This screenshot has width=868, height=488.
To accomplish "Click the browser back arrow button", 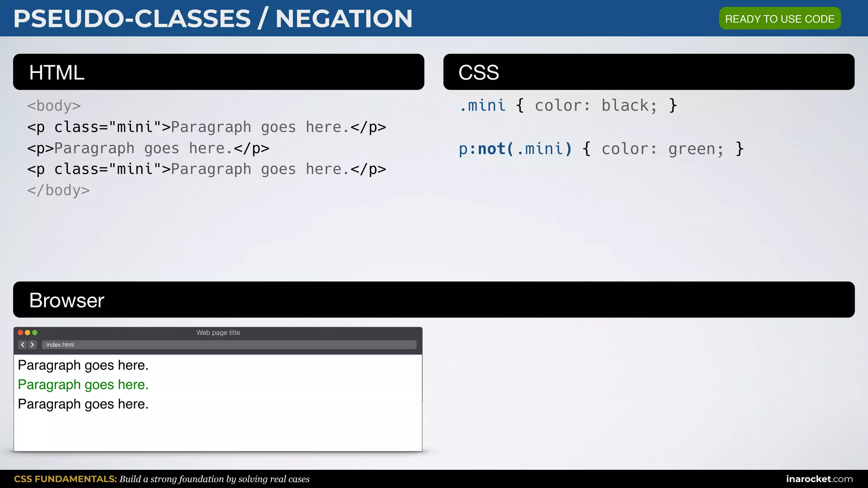I will click(x=23, y=345).
